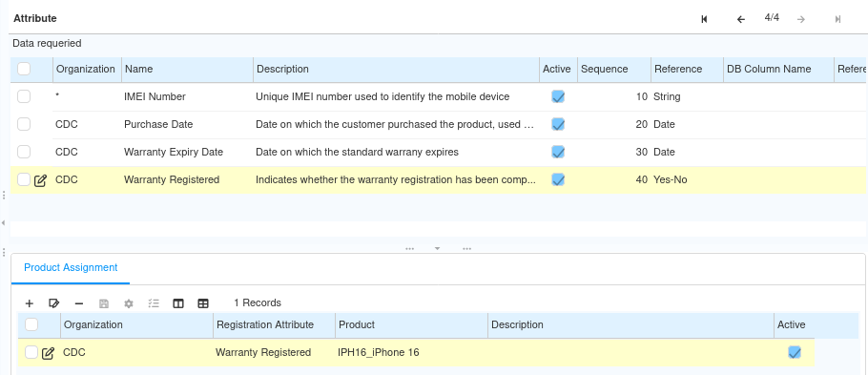Toggle Active checkbox for Purchase Date
Image resolution: width=868 pixels, height=375 pixels.
(558, 125)
